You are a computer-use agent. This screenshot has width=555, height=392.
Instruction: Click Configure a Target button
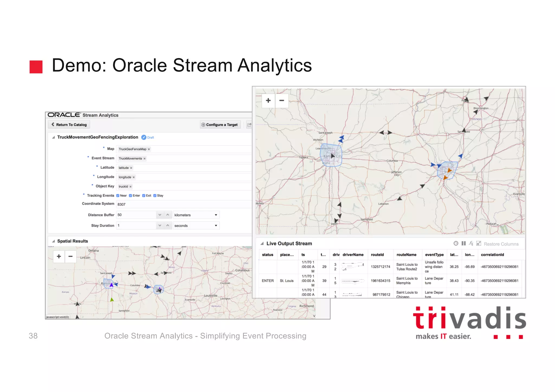[x=220, y=125]
